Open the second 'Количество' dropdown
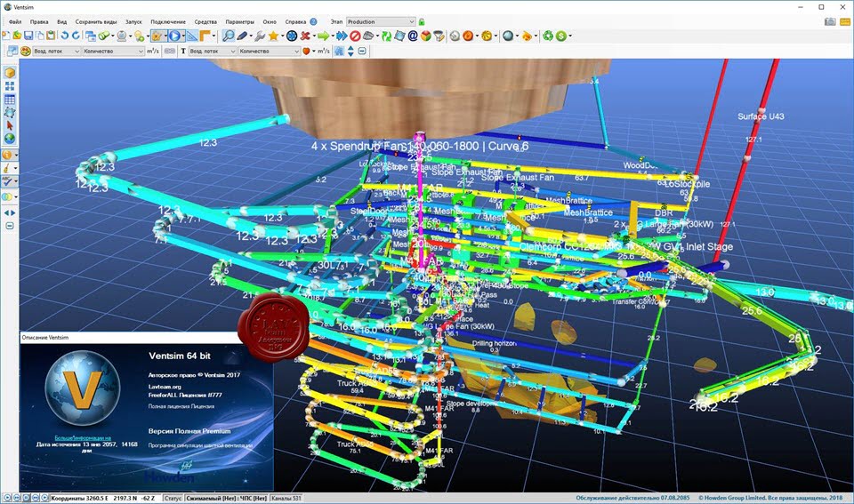 click(x=270, y=52)
